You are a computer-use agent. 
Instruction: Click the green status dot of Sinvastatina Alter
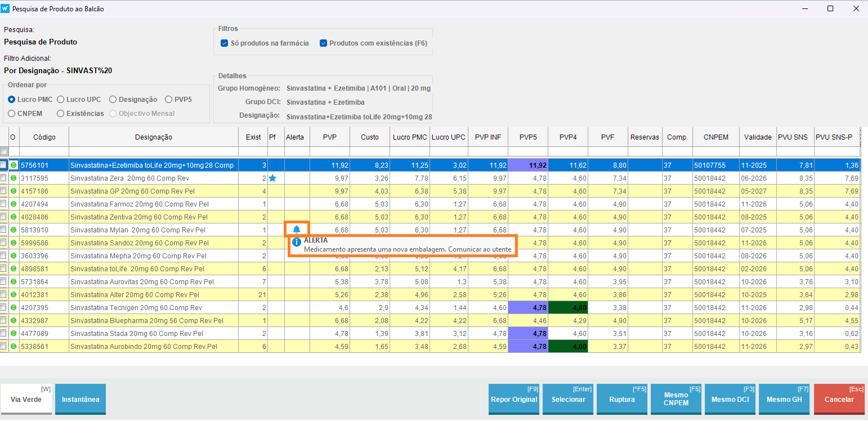click(x=14, y=294)
